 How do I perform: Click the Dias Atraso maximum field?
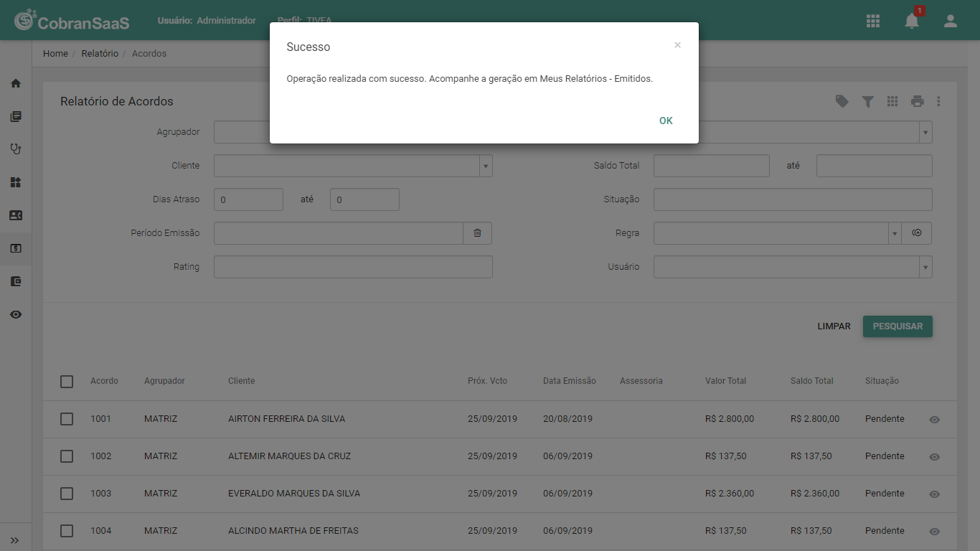point(364,199)
